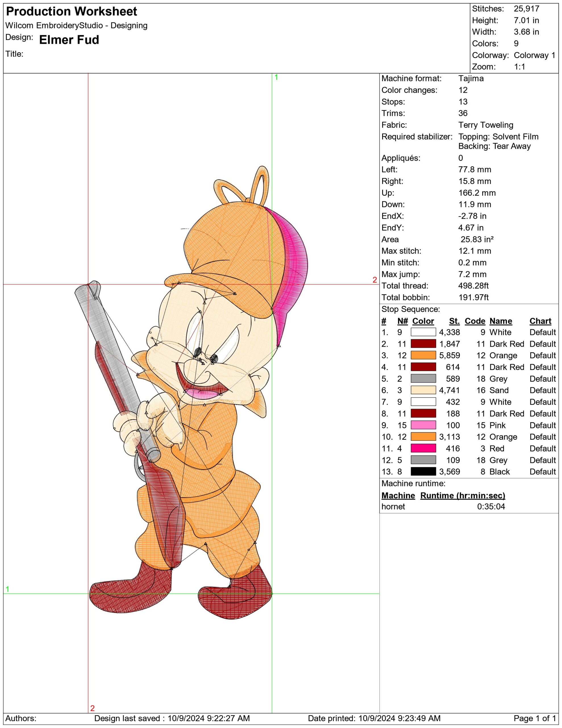Click the Chart column header
Viewport: 562px width, 728px height.
540,321
